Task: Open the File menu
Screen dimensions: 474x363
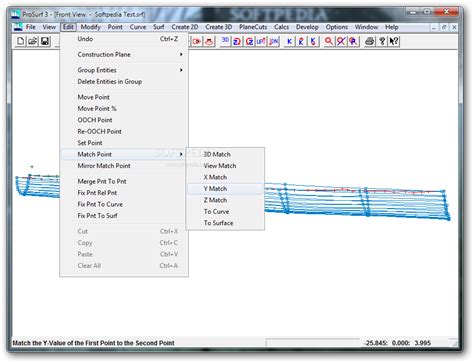Action: tap(31, 27)
